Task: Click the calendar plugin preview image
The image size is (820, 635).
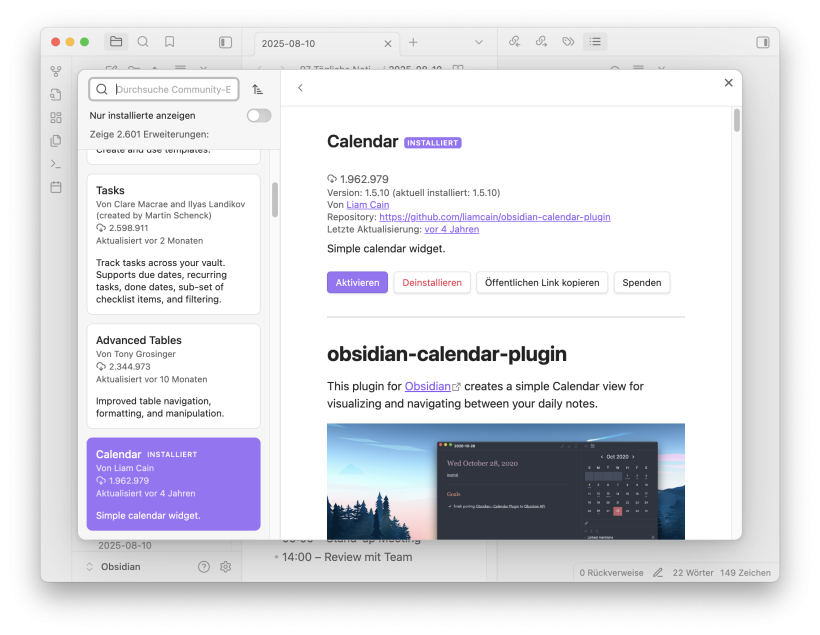Action: 506,481
